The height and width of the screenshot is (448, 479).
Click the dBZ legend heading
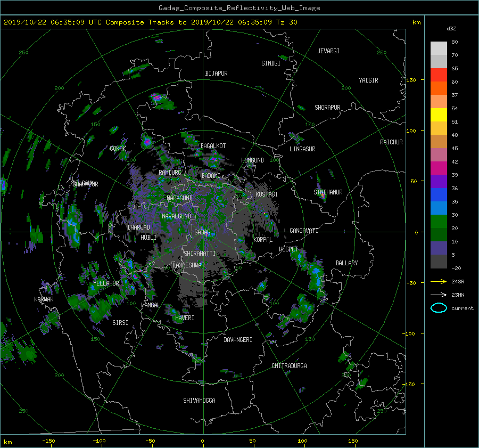[x=451, y=29]
